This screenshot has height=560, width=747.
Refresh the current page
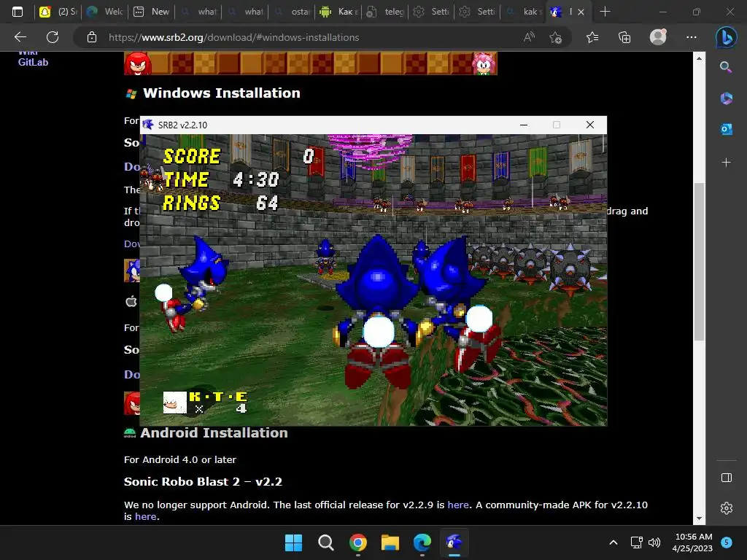click(53, 37)
